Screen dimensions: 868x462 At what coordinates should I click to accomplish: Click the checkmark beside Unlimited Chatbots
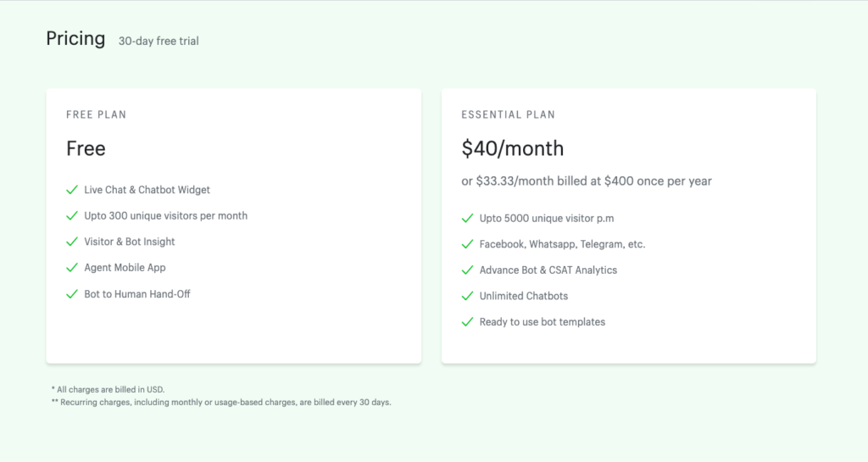[x=467, y=296]
